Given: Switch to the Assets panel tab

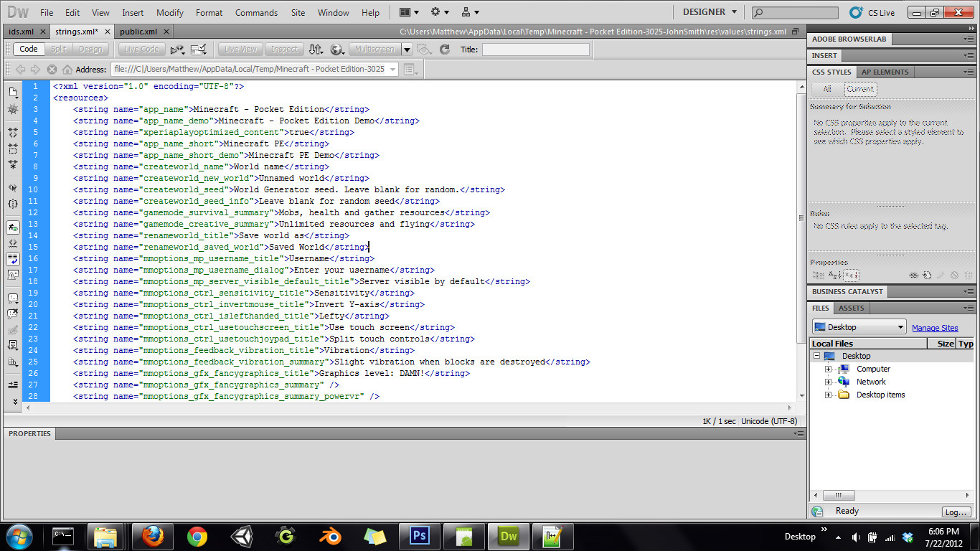Looking at the screenshot, I should pyautogui.click(x=851, y=308).
